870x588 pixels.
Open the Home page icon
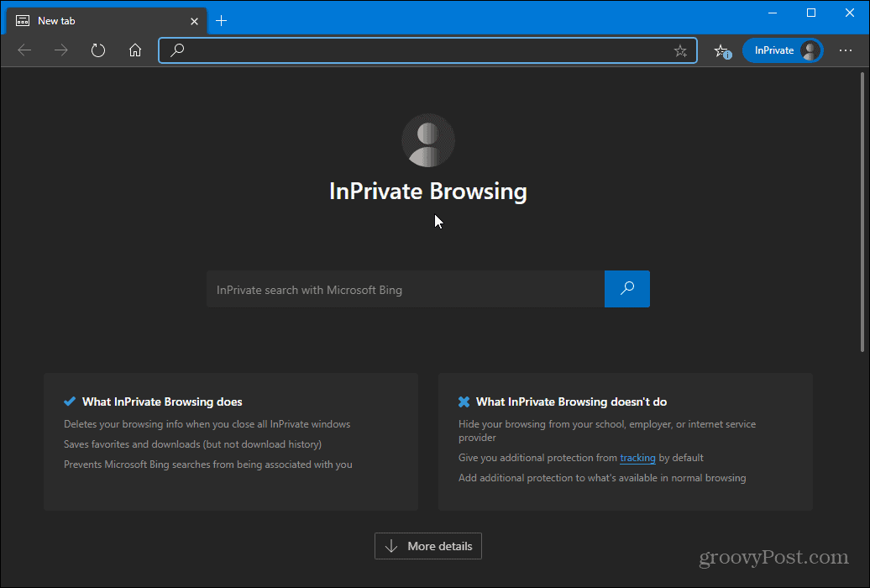135,50
